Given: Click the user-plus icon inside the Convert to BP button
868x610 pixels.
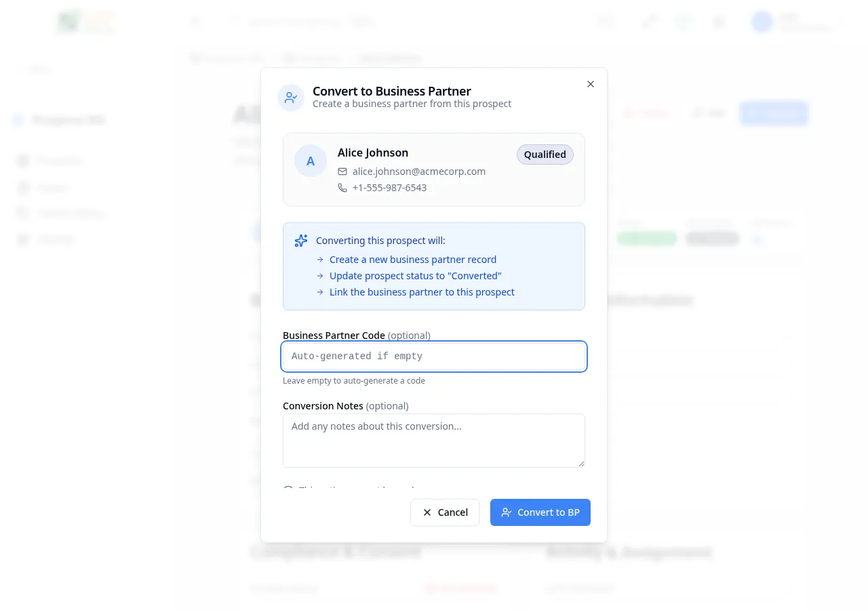Looking at the screenshot, I should tap(507, 512).
